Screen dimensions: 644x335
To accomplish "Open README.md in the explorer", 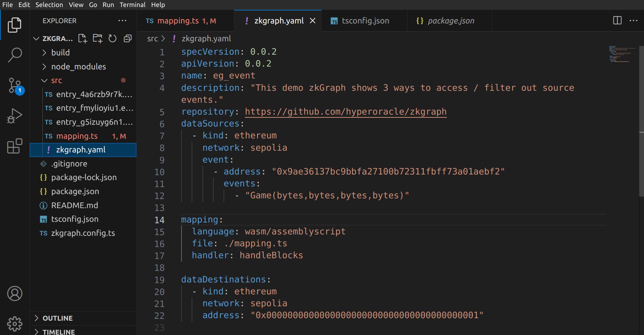I will pos(83,205).
